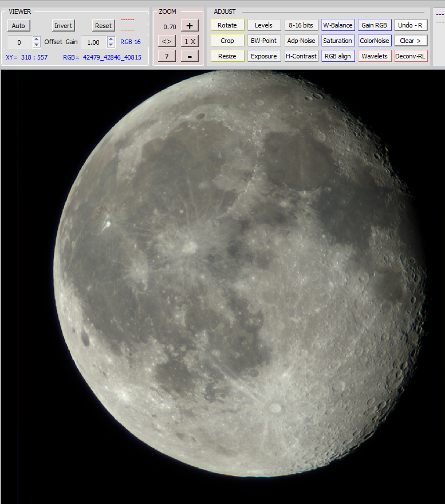This screenshot has width=445, height=504.
Task: Open the Deconv-RL tool
Action: click(x=410, y=56)
